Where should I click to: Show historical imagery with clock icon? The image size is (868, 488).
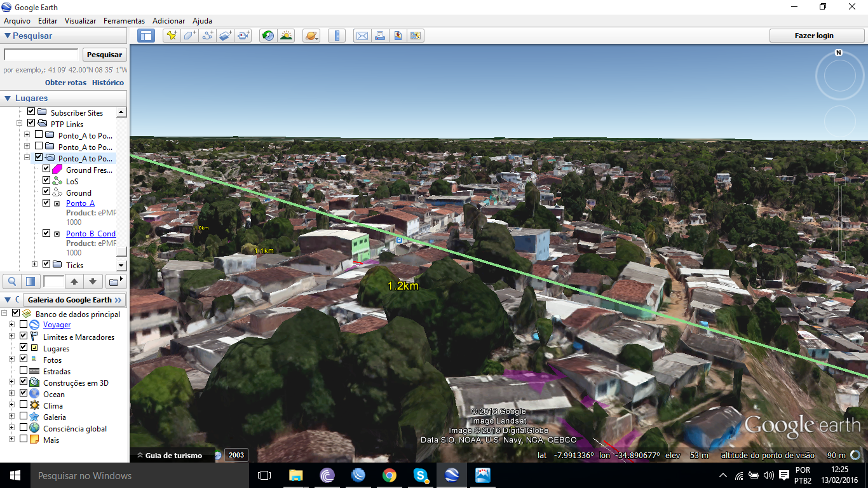click(x=268, y=36)
